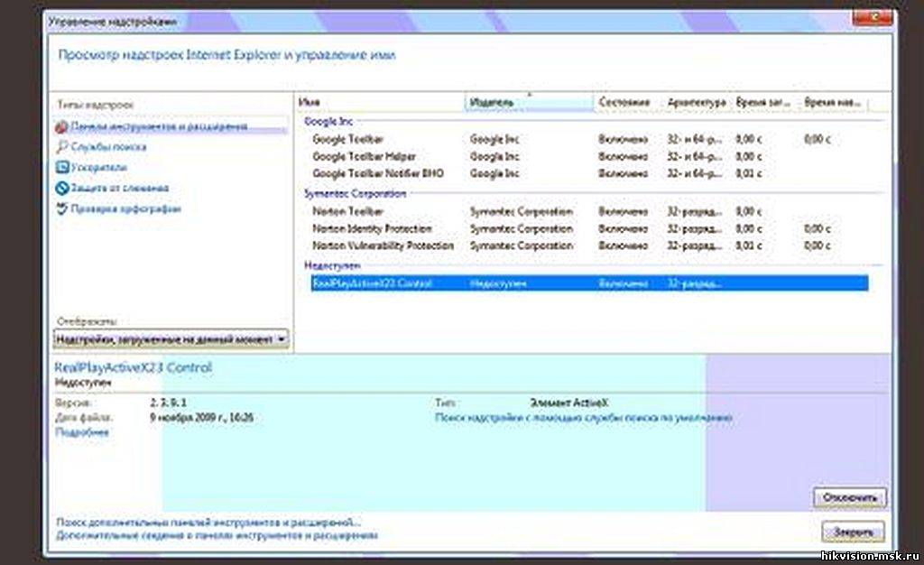Click publisher Symantec Corporation for Norton Identity Protection

pyautogui.click(x=521, y=228)
